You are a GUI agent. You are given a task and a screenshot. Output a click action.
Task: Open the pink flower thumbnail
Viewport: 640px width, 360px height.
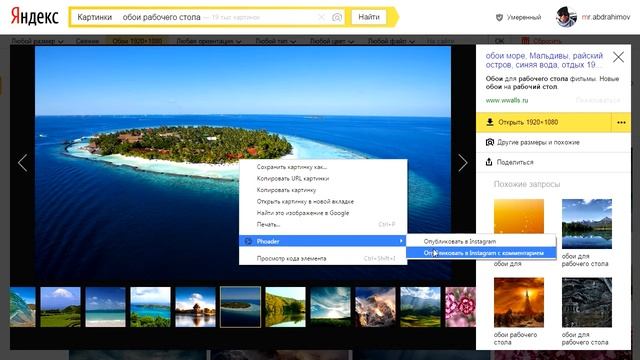[460, 307]
